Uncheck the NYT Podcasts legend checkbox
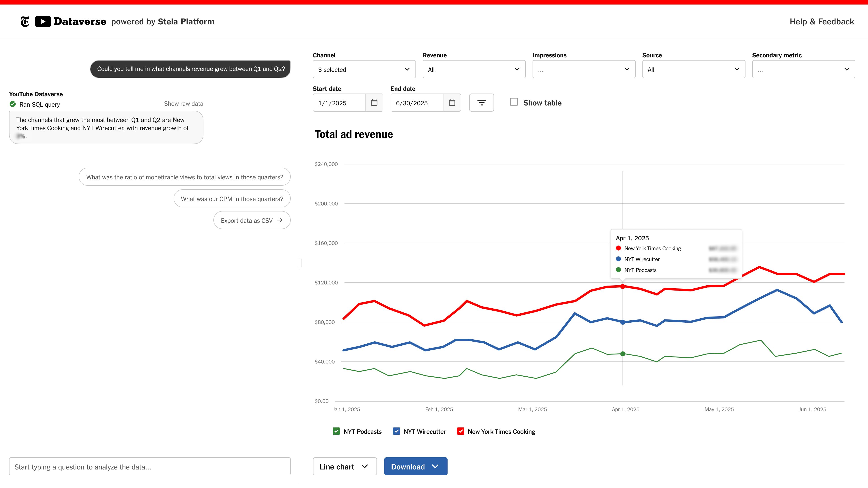The height and width of the screenshot is (488, 868). tap(336, 431)
